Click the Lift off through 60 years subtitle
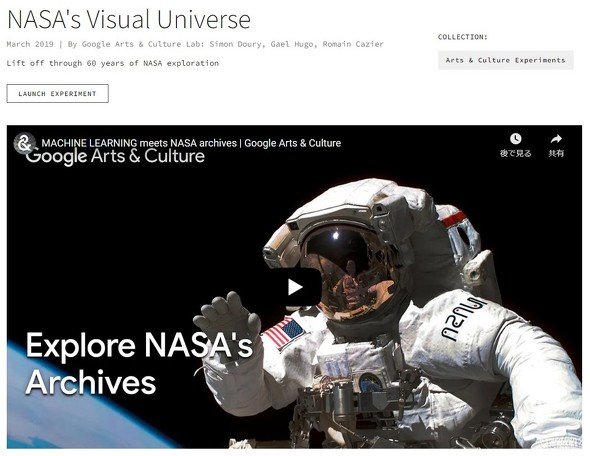This screenshot has height=456, width=590. pos(113,63)
